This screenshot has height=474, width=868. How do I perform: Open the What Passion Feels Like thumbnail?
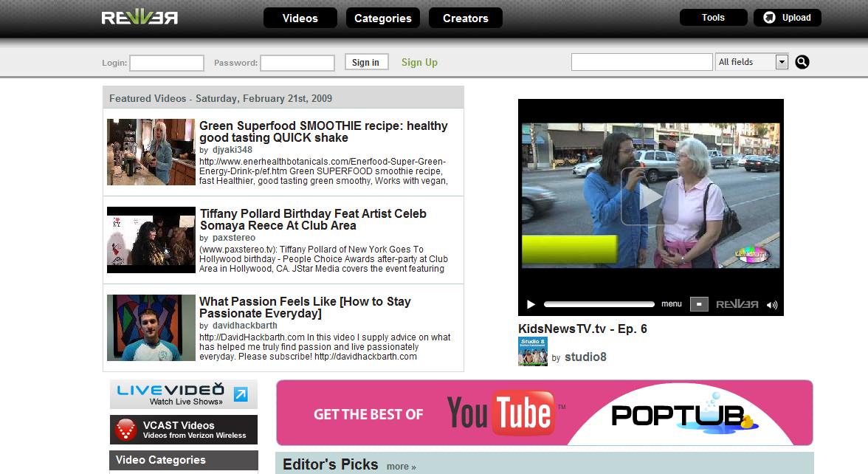(x=151, y=328)
